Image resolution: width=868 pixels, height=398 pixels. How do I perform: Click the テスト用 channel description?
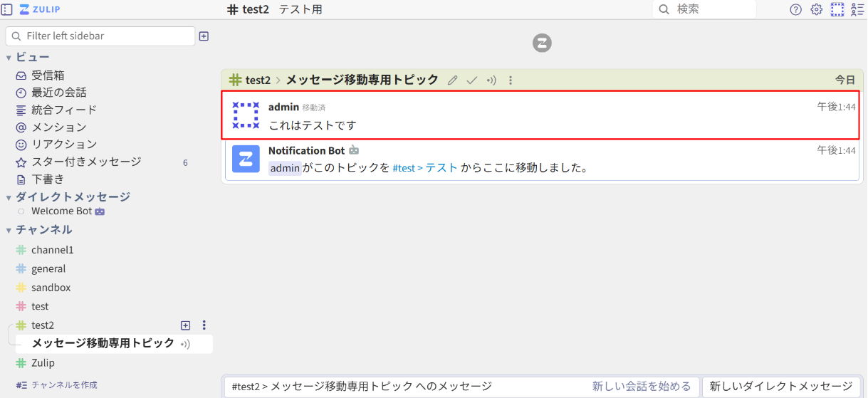click(300, 9)
